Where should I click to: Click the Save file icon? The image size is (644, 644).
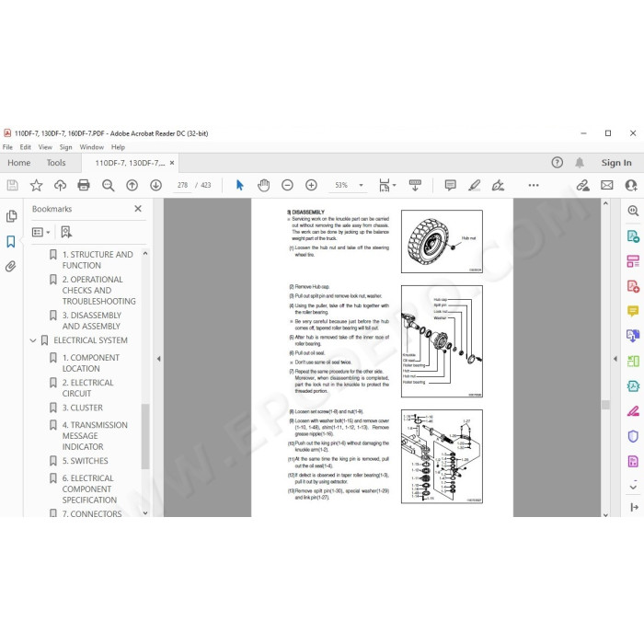click(12, 185)
